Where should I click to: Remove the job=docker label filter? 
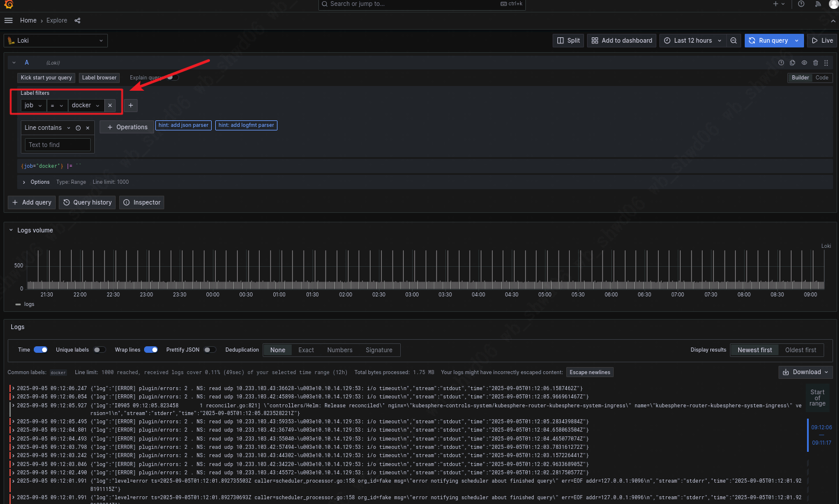tap(110, 105)
